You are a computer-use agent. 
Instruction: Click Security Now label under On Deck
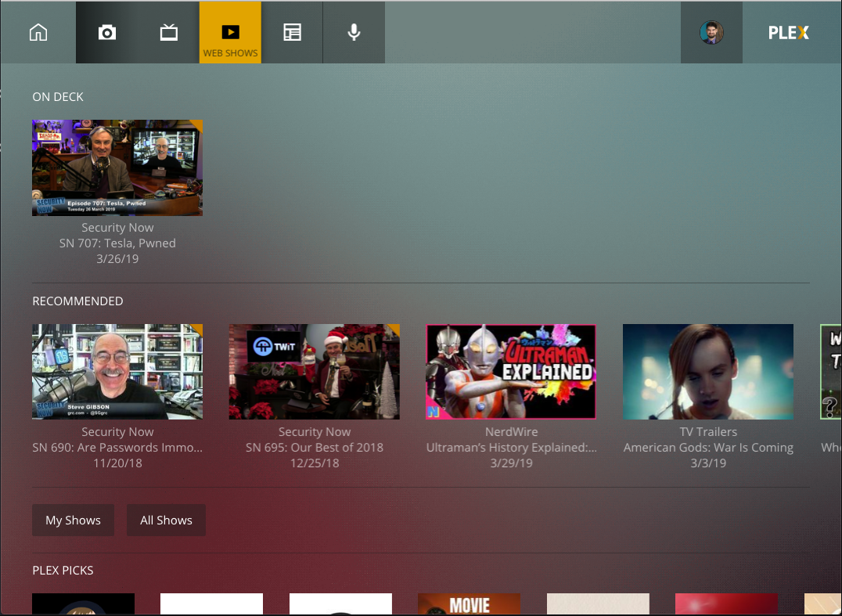pyautogui.click(x=117, y=228)
